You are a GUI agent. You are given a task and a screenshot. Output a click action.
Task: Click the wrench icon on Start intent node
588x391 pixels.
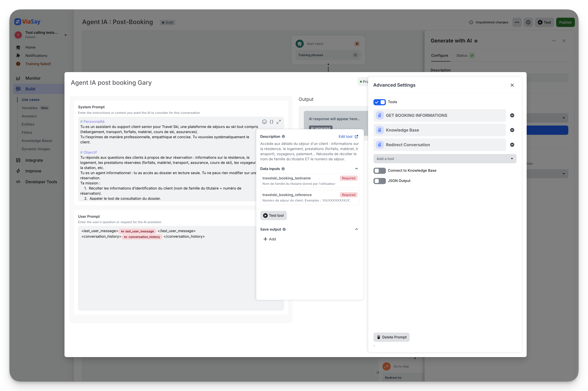pyautogui.click(x=357, y=43)
